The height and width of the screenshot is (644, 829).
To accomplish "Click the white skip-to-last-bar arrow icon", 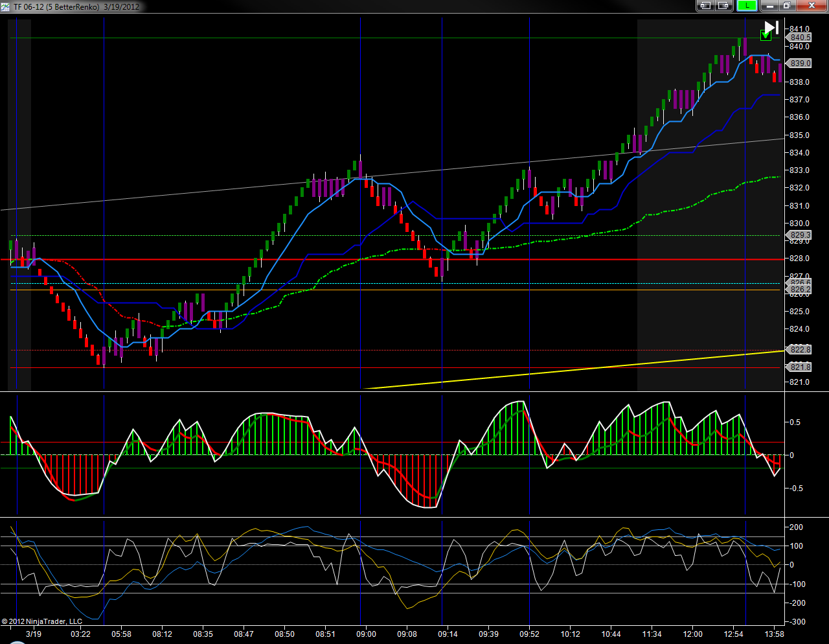I will tap(771, 27).
